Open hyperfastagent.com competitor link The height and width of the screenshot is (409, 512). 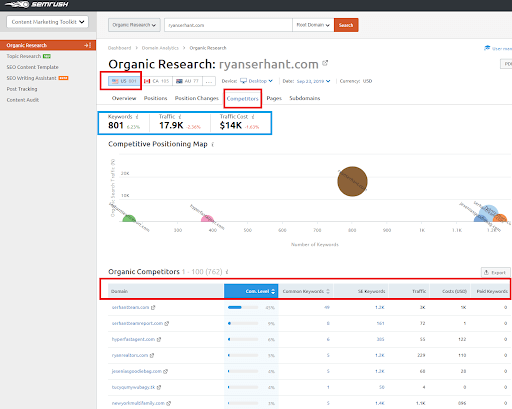pos(133,339)
